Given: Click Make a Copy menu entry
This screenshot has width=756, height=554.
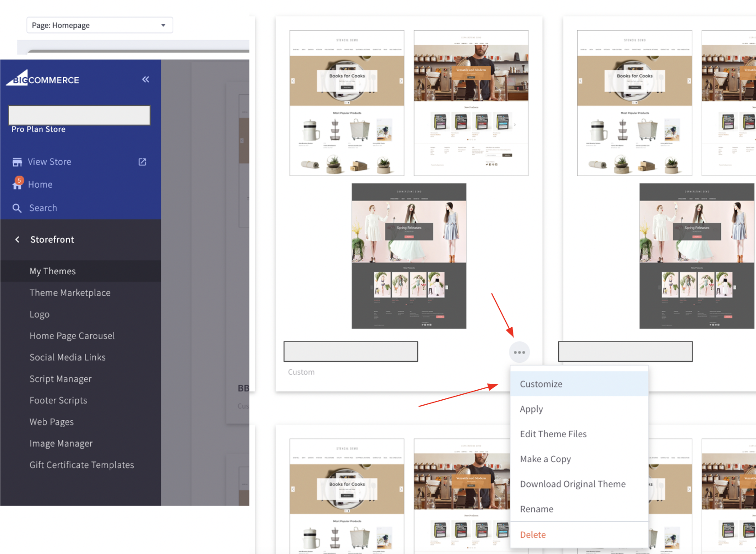Looking at the screenshot, I should tap(545, 459).
